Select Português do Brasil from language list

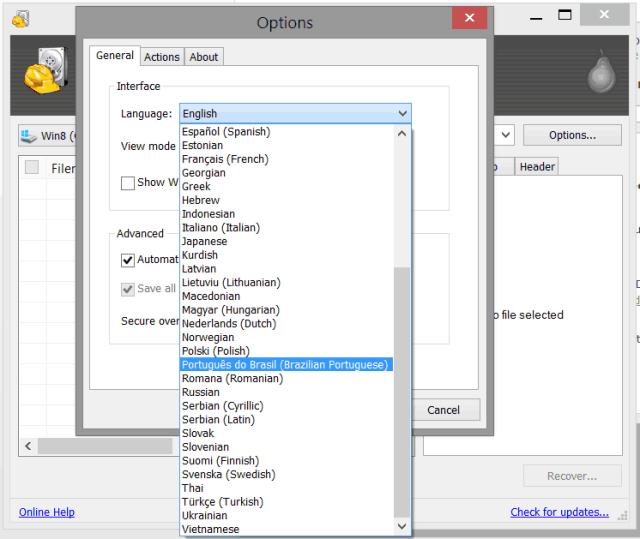pos(285,365)
